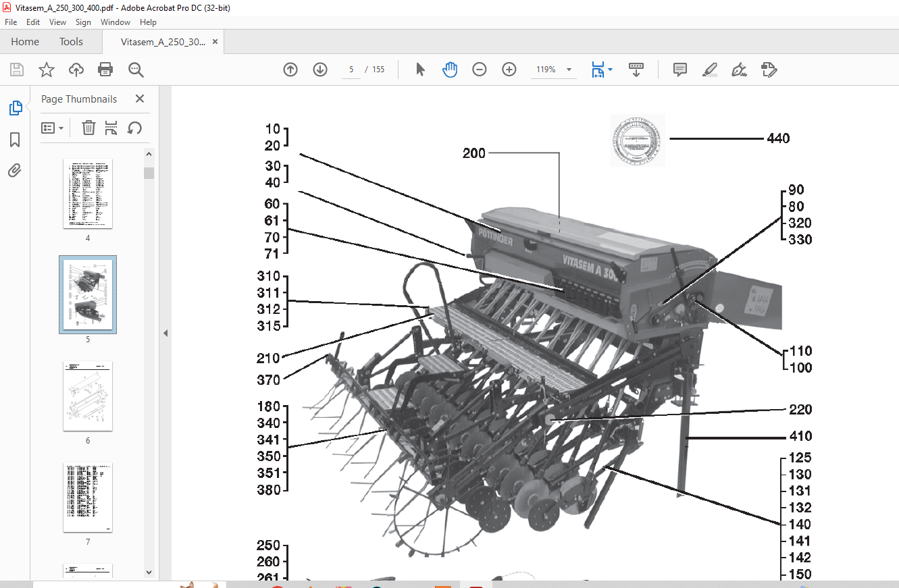Select the highlight text pen tool
Screen dimensions: 899x588
tap(709, 70)
